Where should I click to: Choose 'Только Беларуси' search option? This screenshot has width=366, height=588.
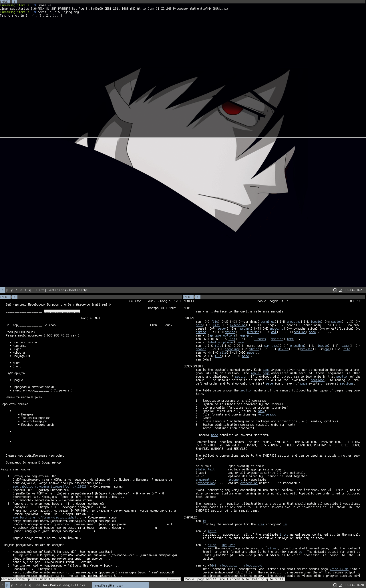[x=34, y=421]
